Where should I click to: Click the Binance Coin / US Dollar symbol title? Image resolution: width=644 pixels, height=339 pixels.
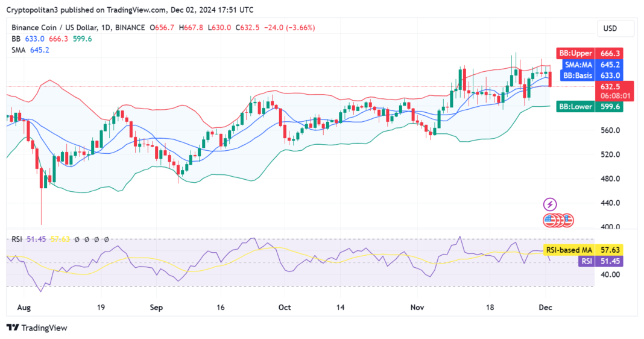[x=55, y=28]
